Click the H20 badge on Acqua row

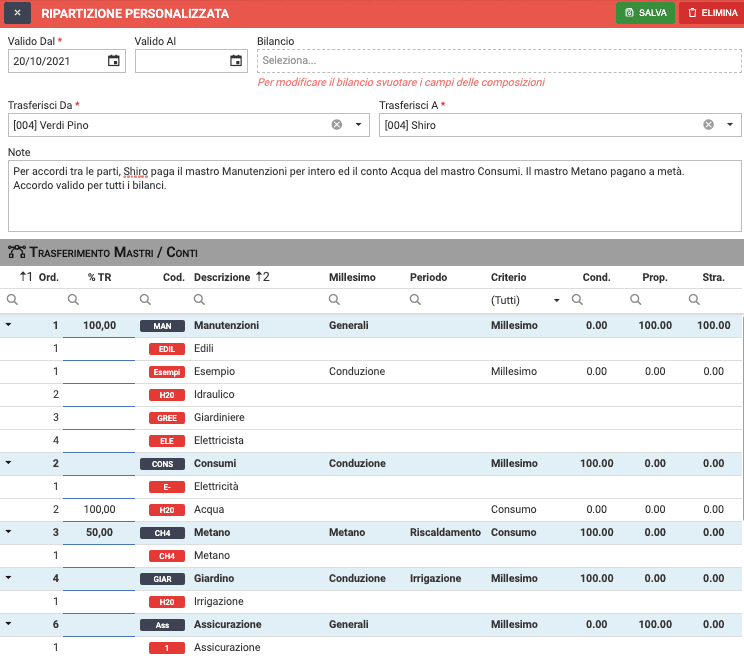tap(167, 510)
